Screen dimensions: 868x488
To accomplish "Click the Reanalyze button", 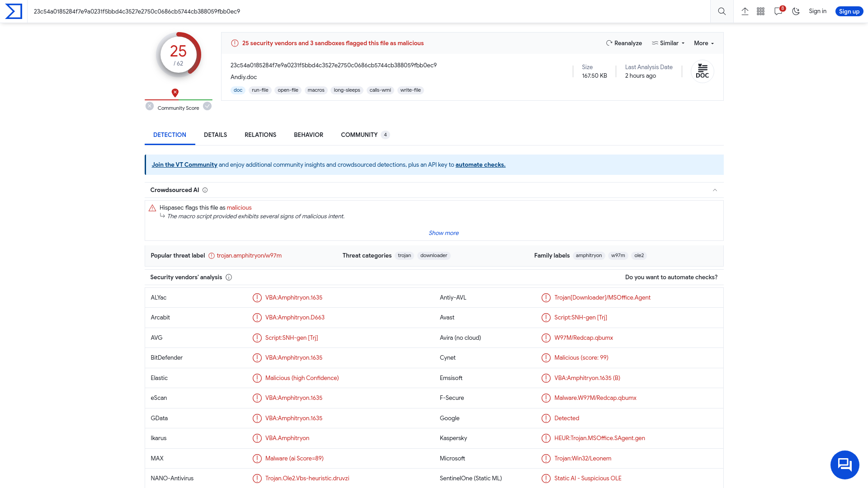I will (x=624, y=43).
